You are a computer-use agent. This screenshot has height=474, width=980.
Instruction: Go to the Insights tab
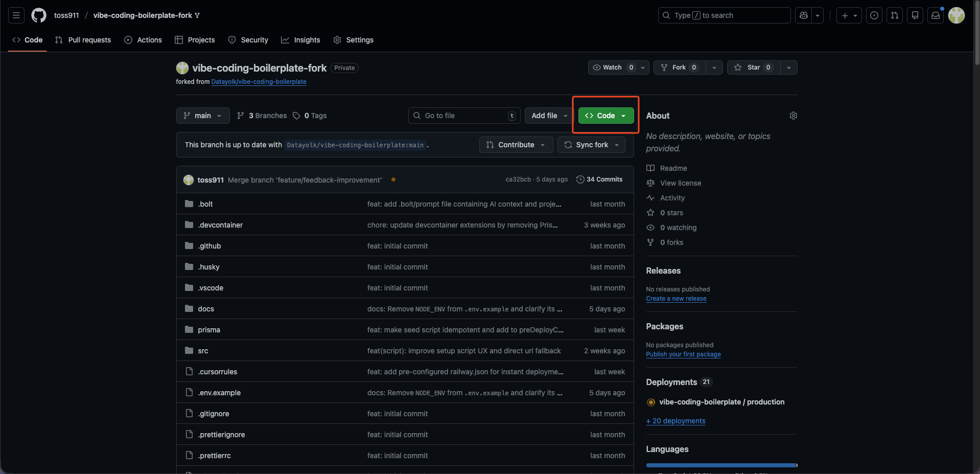(x=300, y=40)
